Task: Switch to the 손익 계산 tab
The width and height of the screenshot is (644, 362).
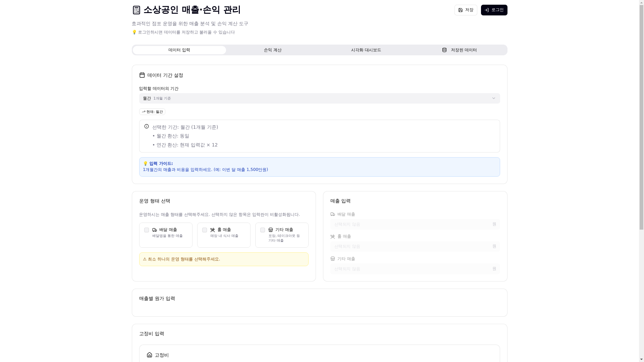Action: [273, 50]
